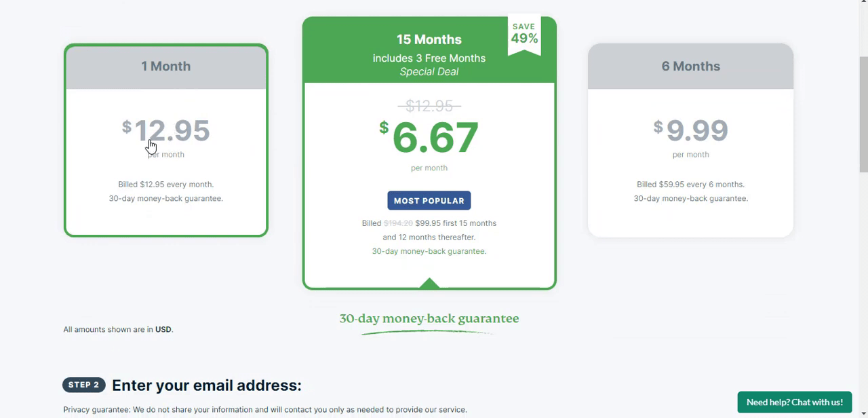Pick the 6 Months plan card
The height and width of the screenshot is (418, 868).
point(690,140)
